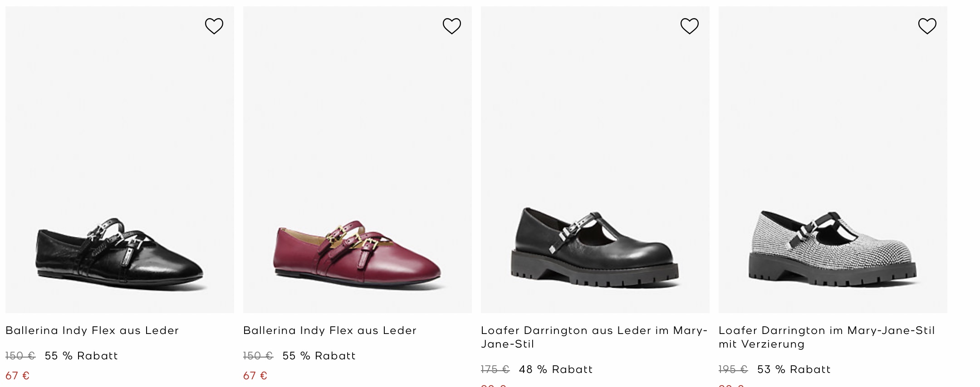Click heart icon on burgundy ballerina
980x387 pixels.
(x=452, y=26)
